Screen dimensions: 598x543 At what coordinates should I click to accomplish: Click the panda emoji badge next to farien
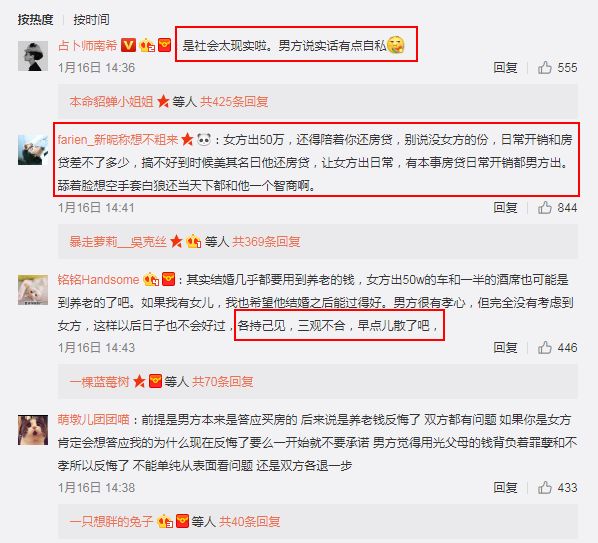coord(204,140)
